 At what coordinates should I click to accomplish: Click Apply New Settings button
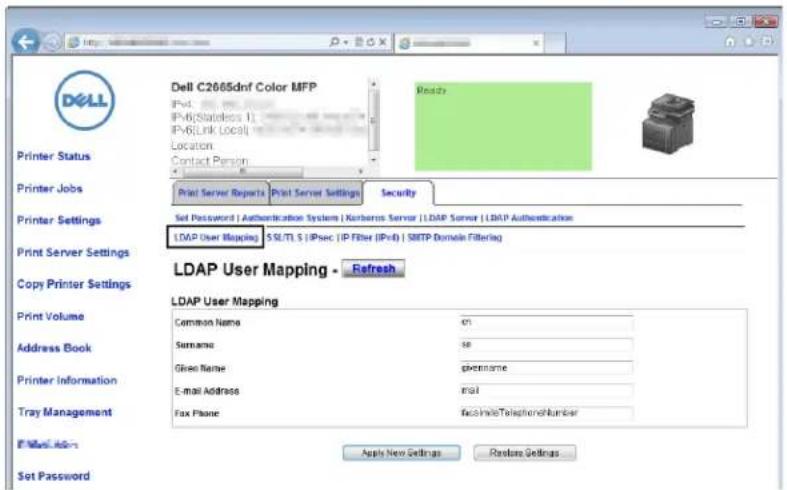click(401, 453)
